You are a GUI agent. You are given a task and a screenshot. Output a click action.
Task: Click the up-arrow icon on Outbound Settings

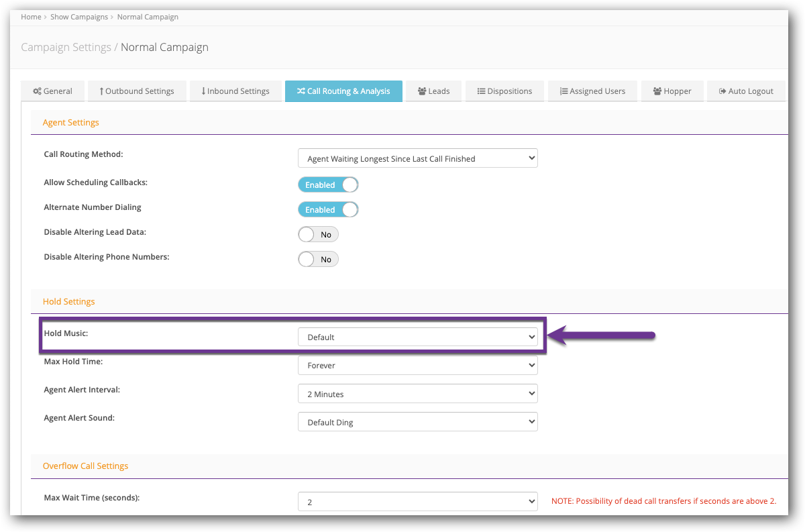[x=101, y=91]
